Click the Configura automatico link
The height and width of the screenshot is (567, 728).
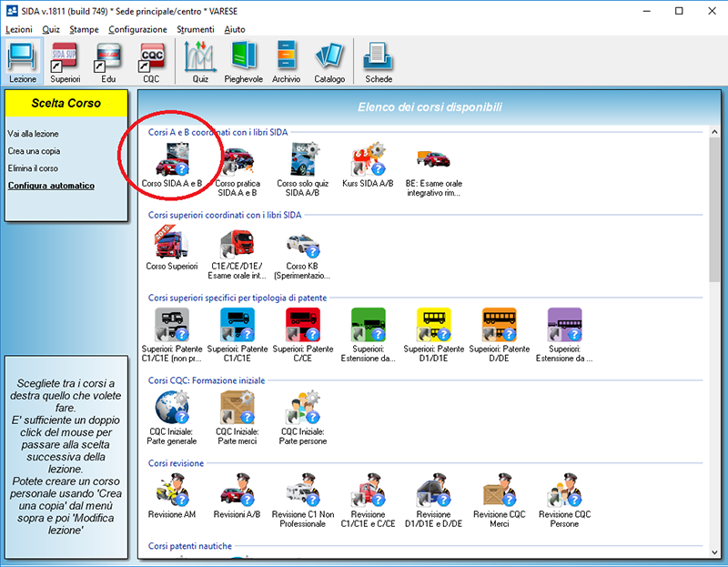[51, 186]
